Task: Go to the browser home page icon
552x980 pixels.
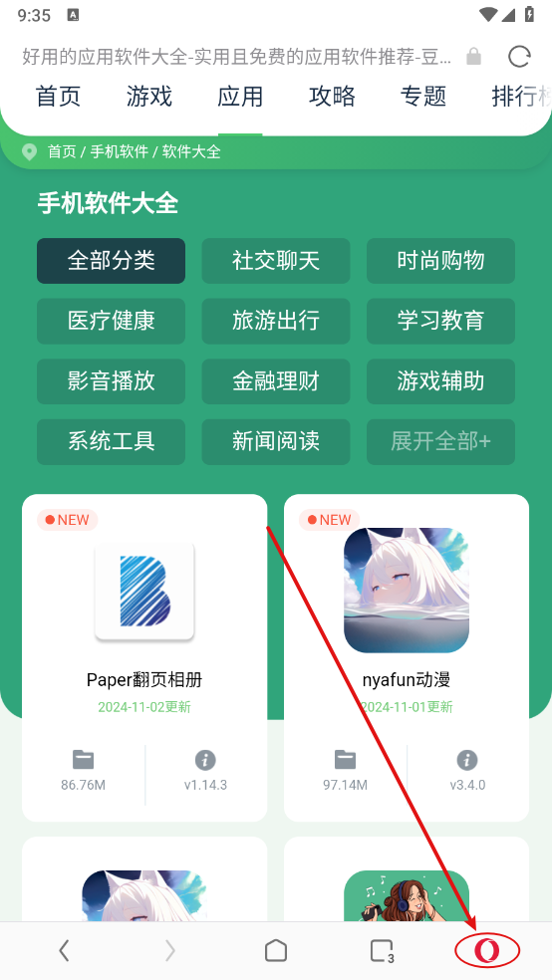Action: [276, 951]
